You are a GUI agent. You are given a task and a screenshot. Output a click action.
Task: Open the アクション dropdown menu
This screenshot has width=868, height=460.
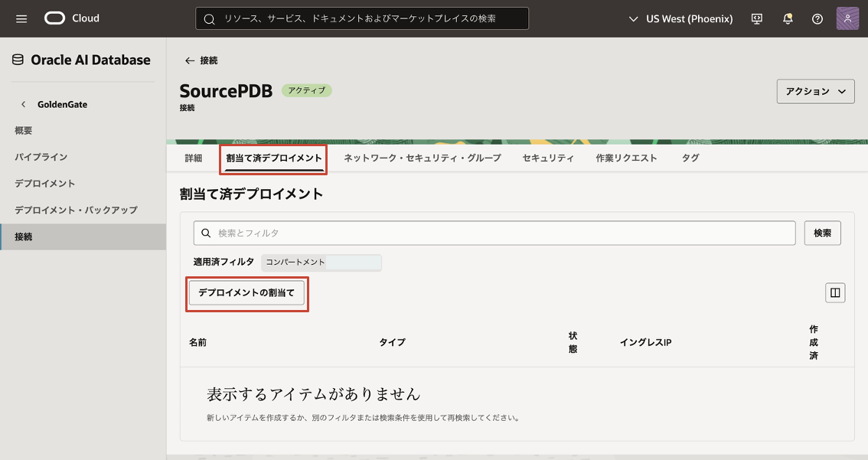pos(815,91)
